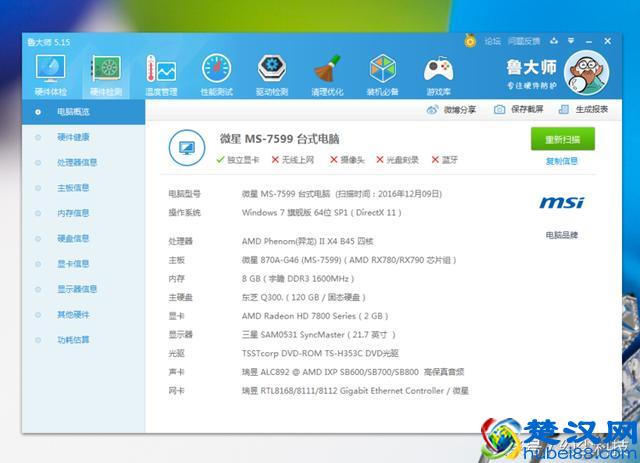Image resolution: width=640 pixels, height=463 pixels.
Task: Open 装机必备 cube icon
Action: pos(383,75)
